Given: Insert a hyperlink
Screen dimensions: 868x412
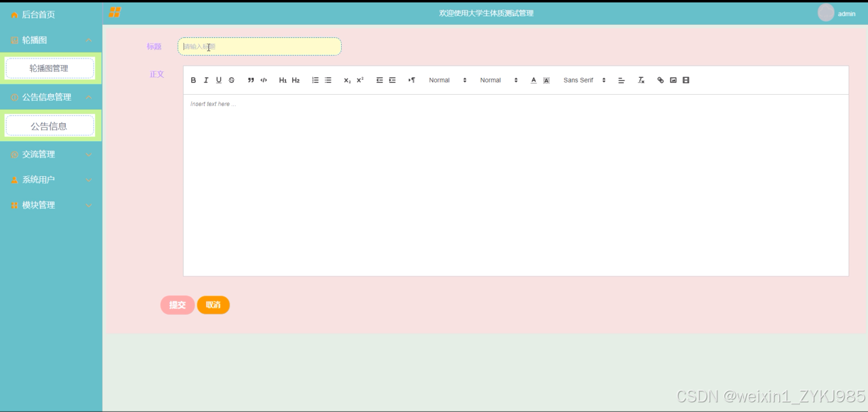Looking at the screenshot, I should point(661,80).
